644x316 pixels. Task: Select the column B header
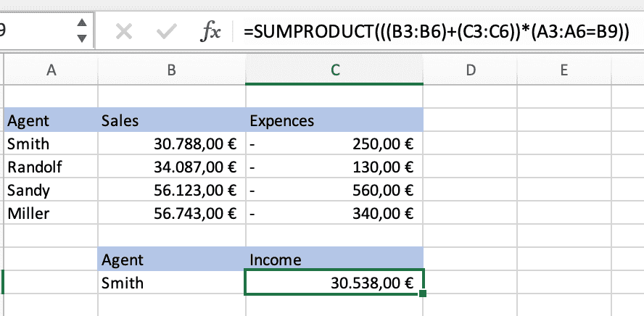171,70
